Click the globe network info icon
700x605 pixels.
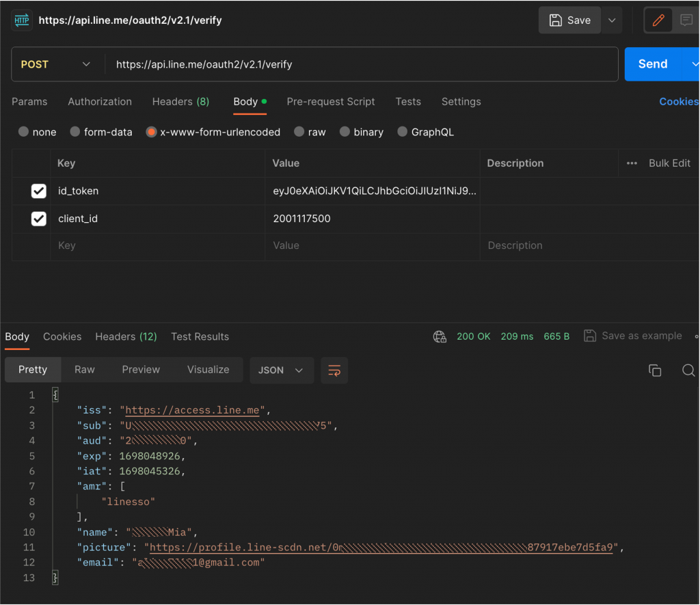point(440,336)
